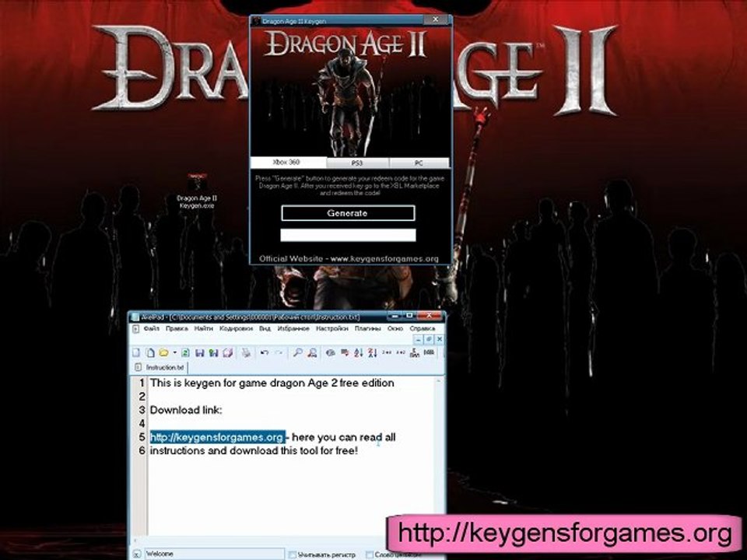Click the first sort icon in toolbar

tap(358, 353)
